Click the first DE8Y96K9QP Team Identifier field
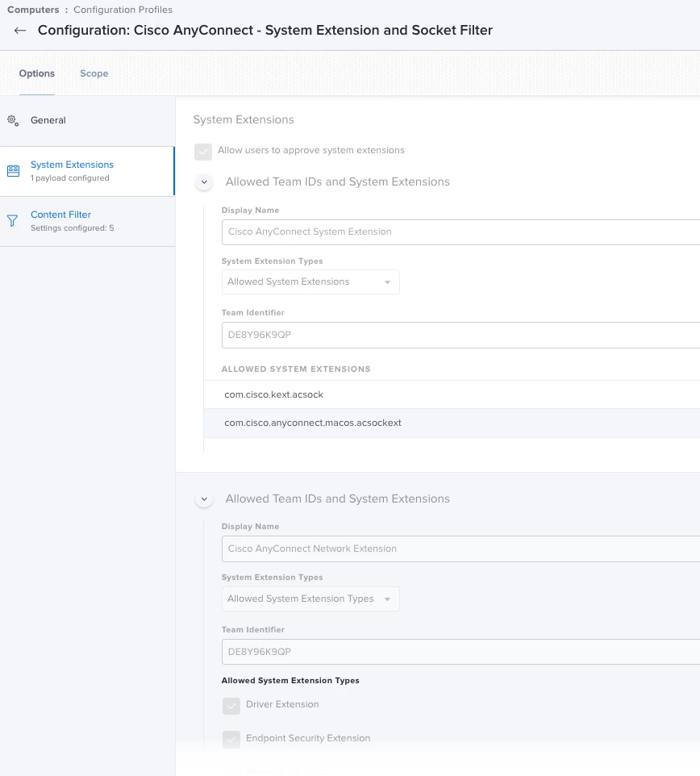The width and height of the screenshot is (700, 776). pyautogui.click(x=460, y=335)
